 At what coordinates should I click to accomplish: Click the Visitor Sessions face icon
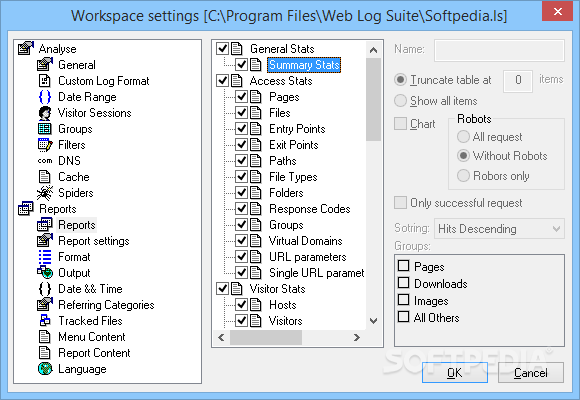(45, 113)
